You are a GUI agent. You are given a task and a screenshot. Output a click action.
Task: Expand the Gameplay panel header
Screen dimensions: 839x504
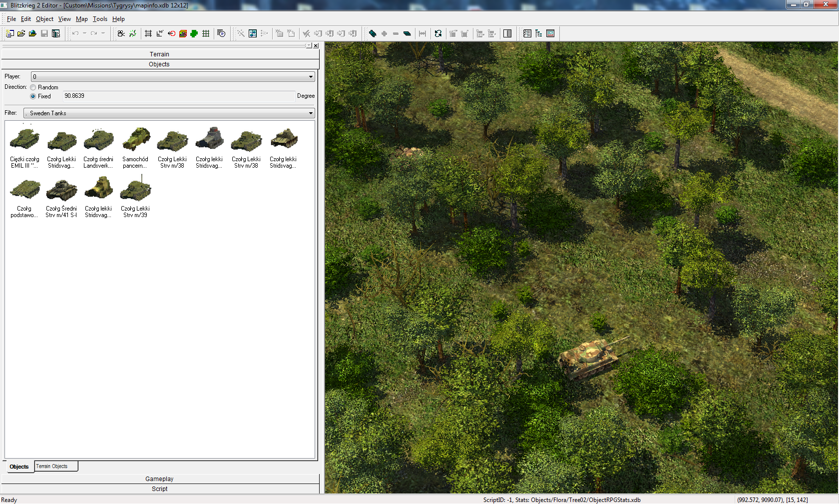pos(160,479)
